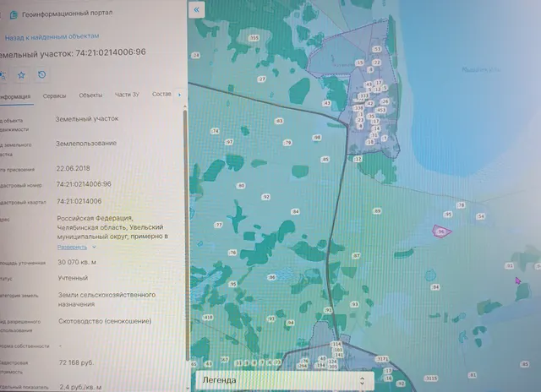Go back via Назад к найденным объектам
Viewport: 541px width, 392px height.
[52, 36]
